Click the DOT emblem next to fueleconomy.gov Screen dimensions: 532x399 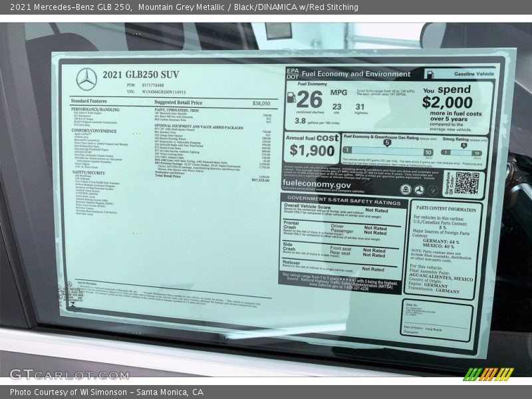pyautogui.click(x=420, y=190)
